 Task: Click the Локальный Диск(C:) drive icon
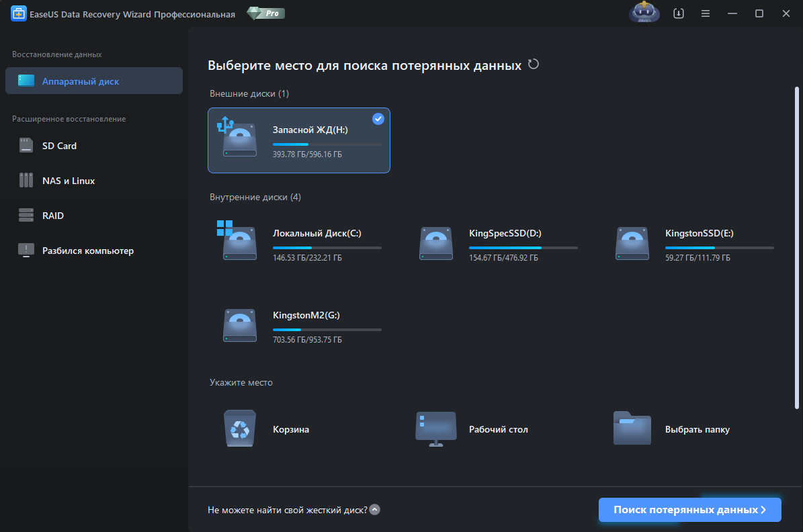pos(237,240)
